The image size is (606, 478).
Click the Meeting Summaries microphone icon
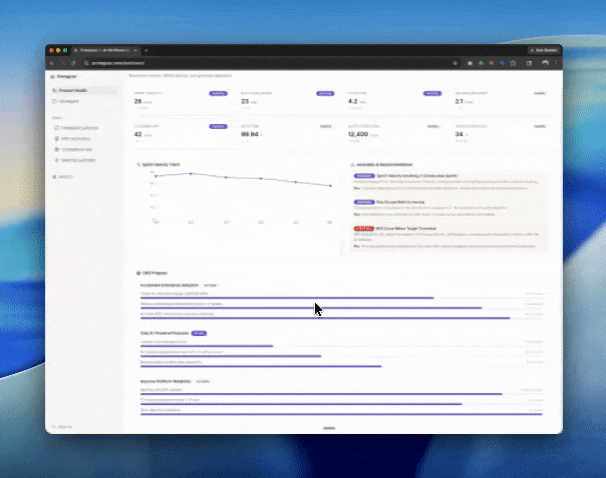coord(56,160)
